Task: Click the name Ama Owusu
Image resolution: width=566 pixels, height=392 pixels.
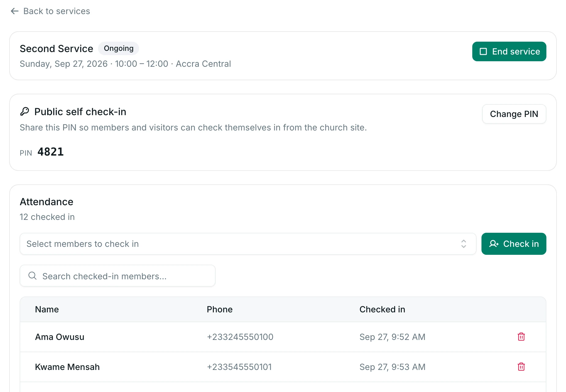Action: click(60, 337)
